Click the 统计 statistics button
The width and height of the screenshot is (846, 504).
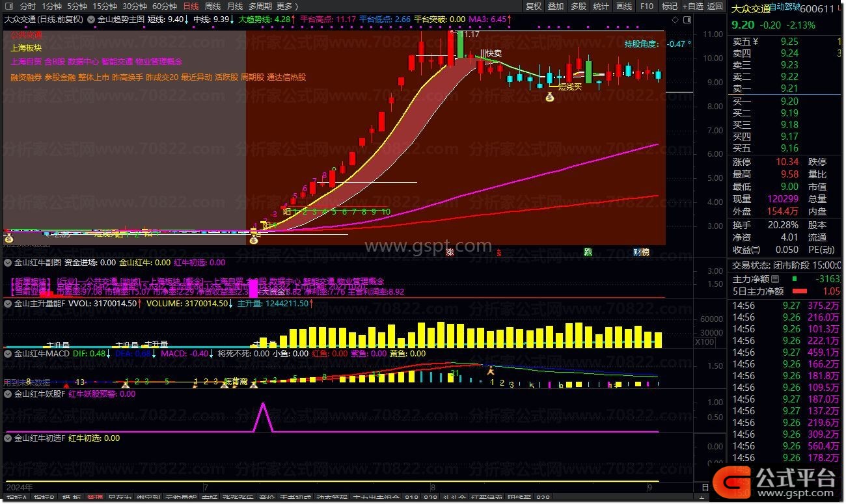click(601, 6)
